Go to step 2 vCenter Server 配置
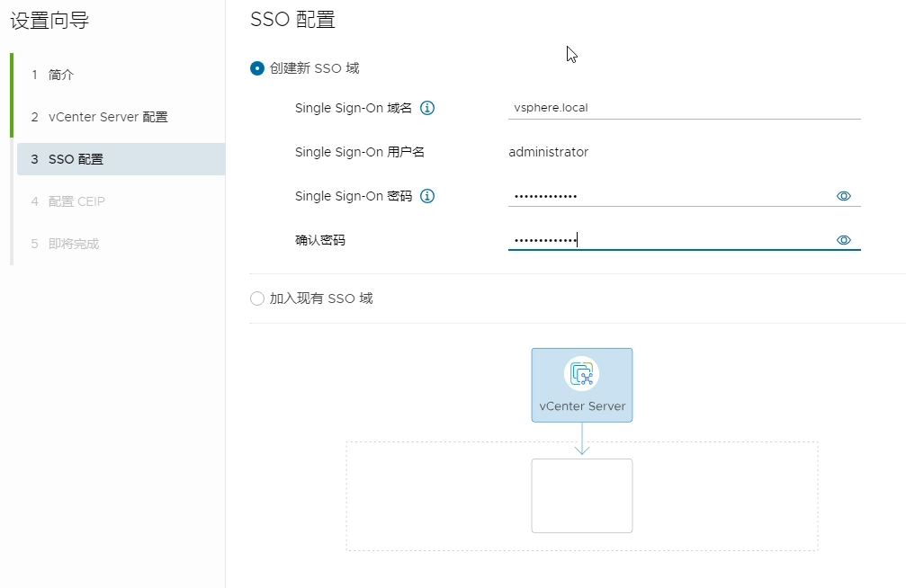The image size is (906, 588). tap(121, 117)
